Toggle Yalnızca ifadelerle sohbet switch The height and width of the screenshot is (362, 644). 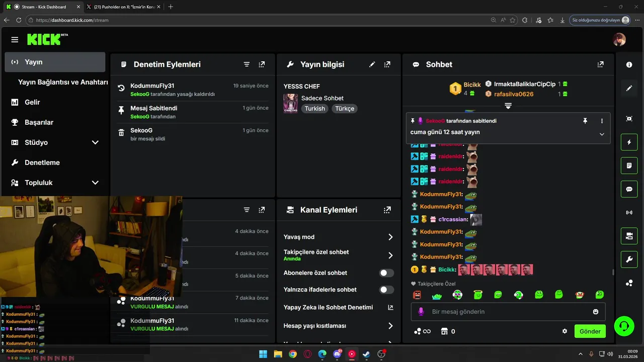click(386, 290)
